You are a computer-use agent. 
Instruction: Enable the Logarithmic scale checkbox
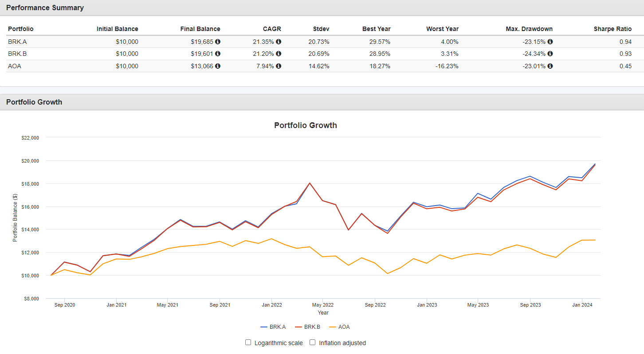[x=248, y=342]
